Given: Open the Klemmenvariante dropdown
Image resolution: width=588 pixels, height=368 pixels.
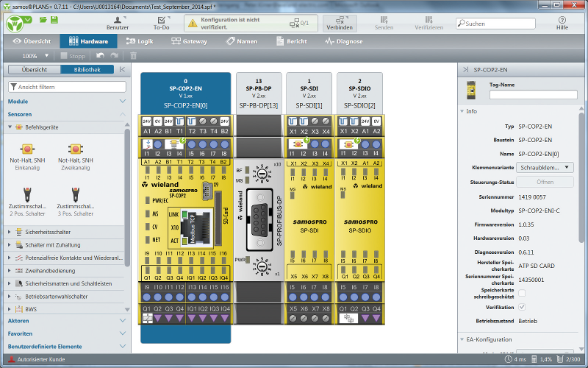Looking at the screenshot, I should 545,168.
